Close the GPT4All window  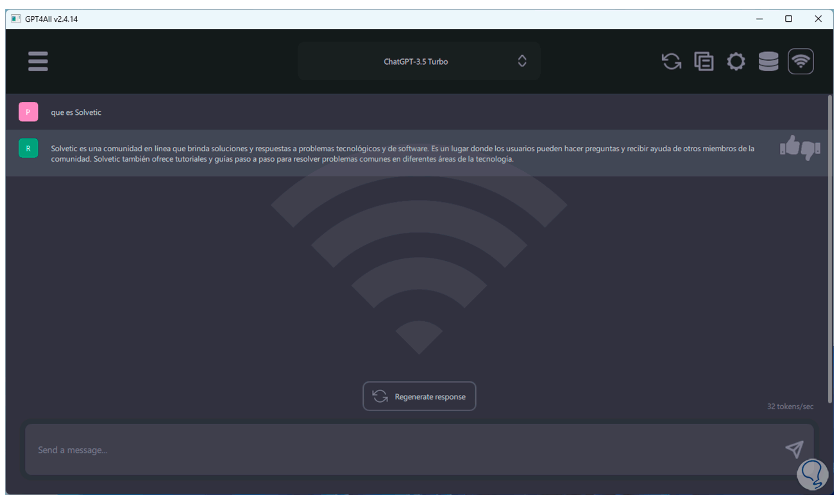coord(818,19)
